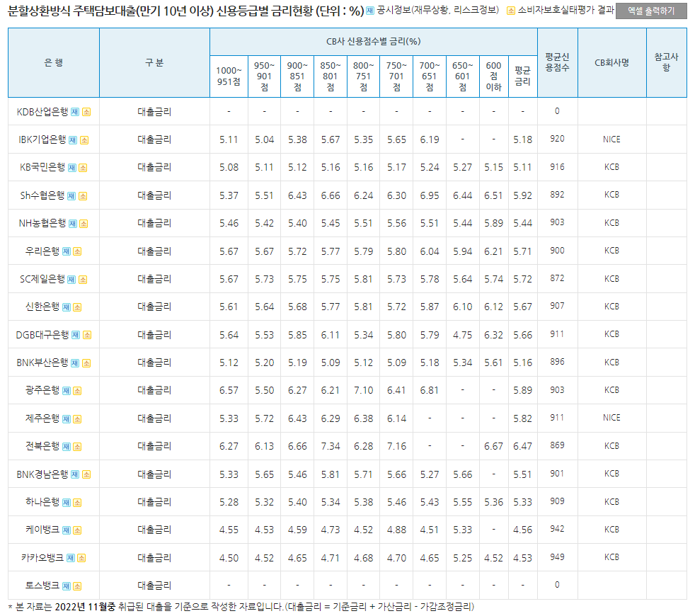Image resolution: width=695 pixels, height=616 pixels.
Task: Open DGB대구은행 financial disclosure (재) icon
Action: coord(76,335)
